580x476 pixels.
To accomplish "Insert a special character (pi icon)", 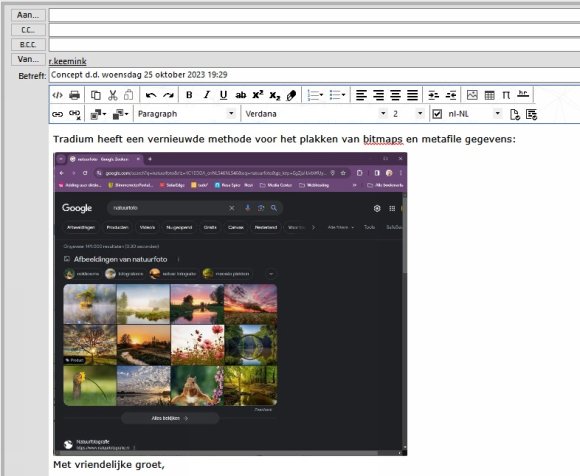I will point(506,95).
